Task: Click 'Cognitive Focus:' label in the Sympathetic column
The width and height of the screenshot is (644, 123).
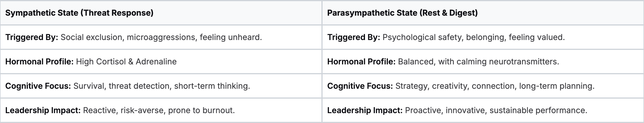Action: (38, 86)
